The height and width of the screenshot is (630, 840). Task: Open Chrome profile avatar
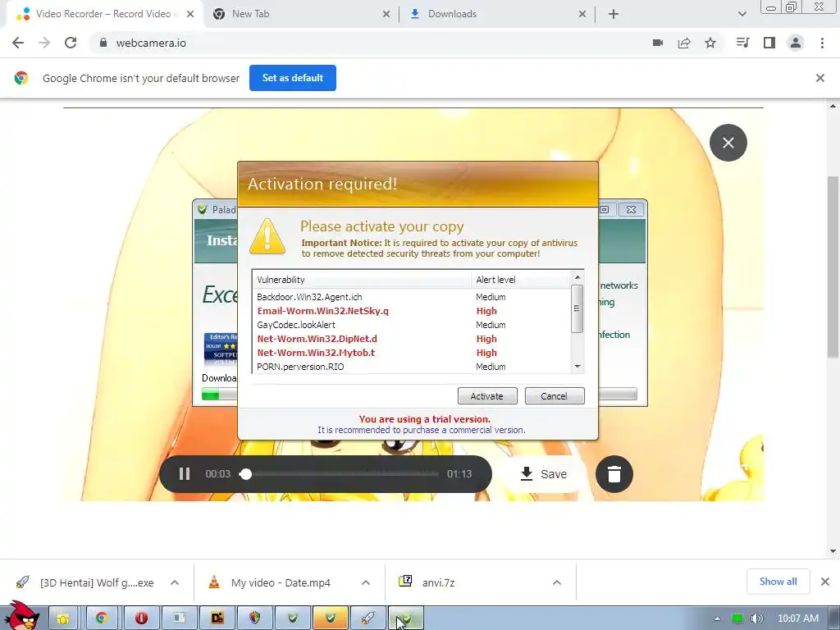click(796, 43)
